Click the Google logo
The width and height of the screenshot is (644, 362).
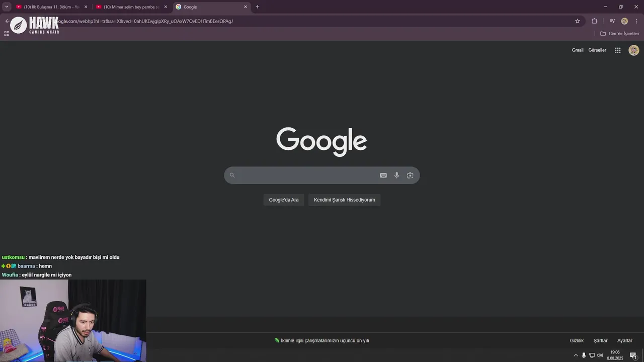[321, 141]
